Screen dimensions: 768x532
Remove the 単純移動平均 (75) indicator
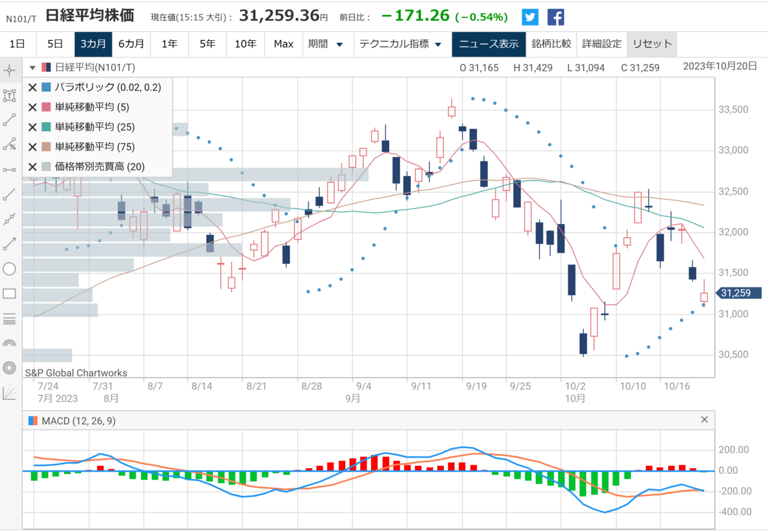(x=33, y=147)
